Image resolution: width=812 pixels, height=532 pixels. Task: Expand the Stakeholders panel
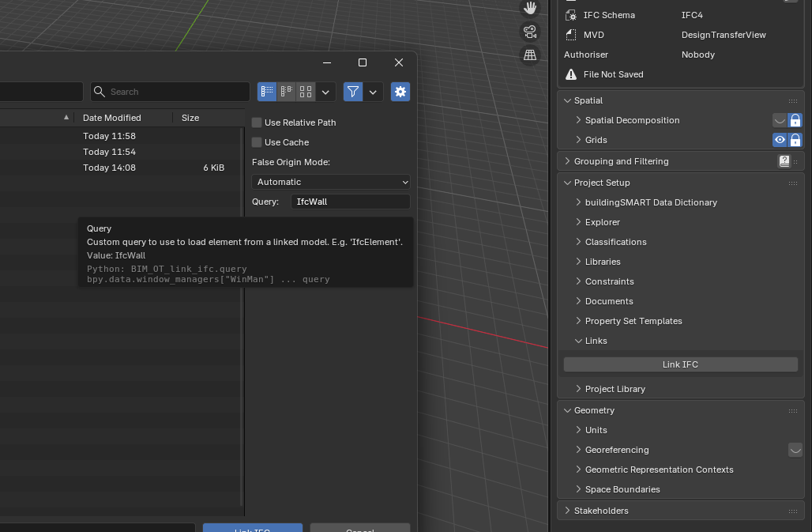(568, 511)
